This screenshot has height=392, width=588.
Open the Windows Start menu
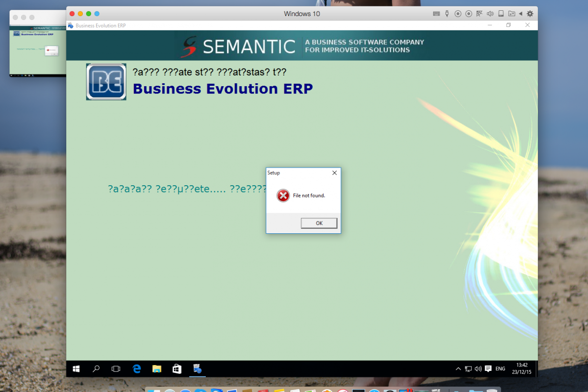coord(77,368)
